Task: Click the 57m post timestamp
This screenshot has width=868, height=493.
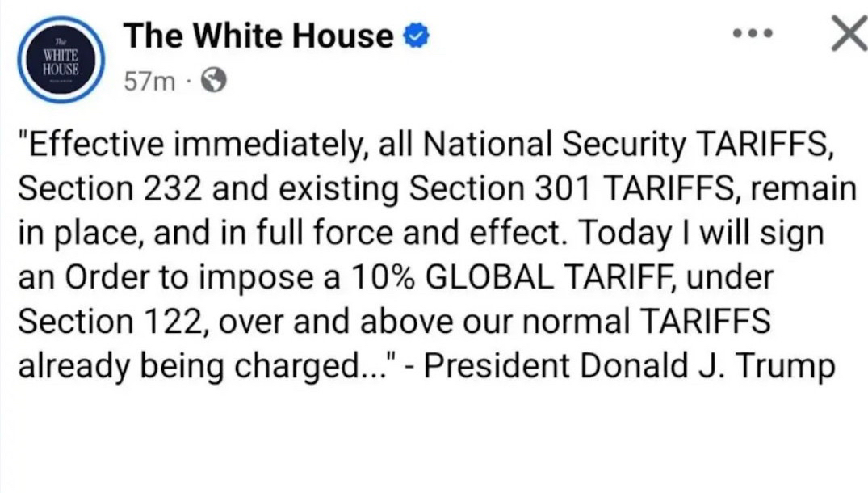Action: [149, 81]
